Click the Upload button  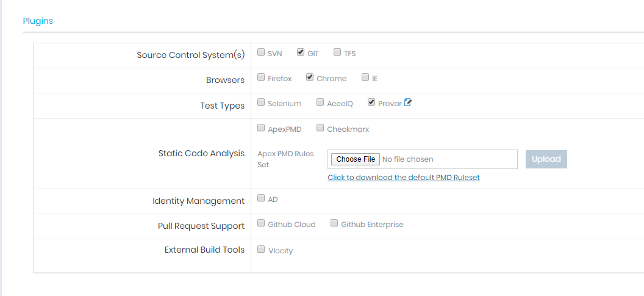546,159
